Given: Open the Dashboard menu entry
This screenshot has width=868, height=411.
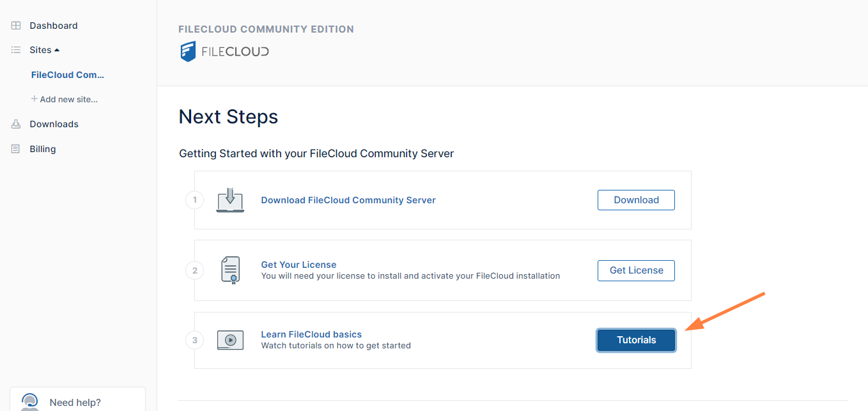Looking at the screenshot, I should (53, 25).
